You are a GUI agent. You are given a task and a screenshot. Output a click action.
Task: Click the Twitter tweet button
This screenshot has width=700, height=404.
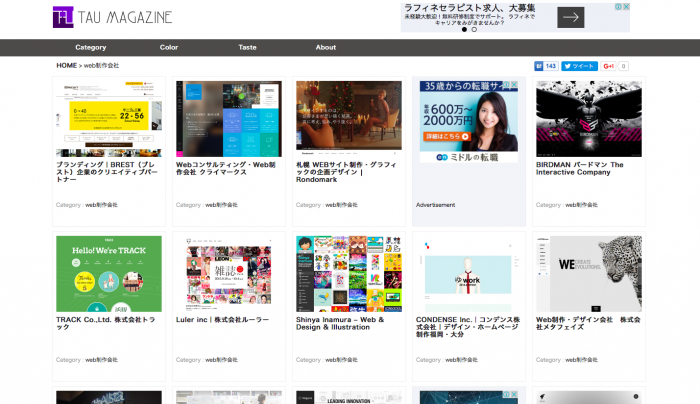click(x=579, y=66)
